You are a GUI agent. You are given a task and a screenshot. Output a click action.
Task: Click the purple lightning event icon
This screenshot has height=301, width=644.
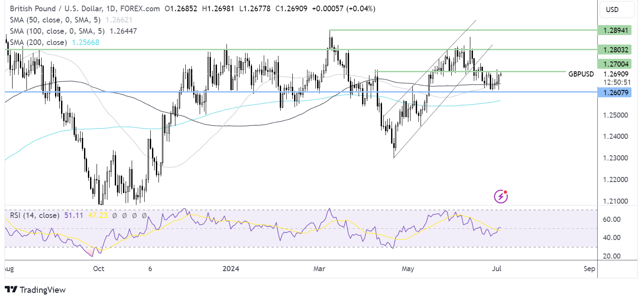click(501, 196)
